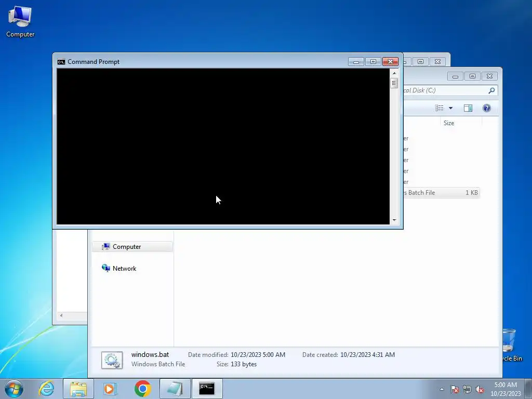Close the rearmost background window
Image resolution: width=532 pixels, height=399 pixels.
(437, 62)
